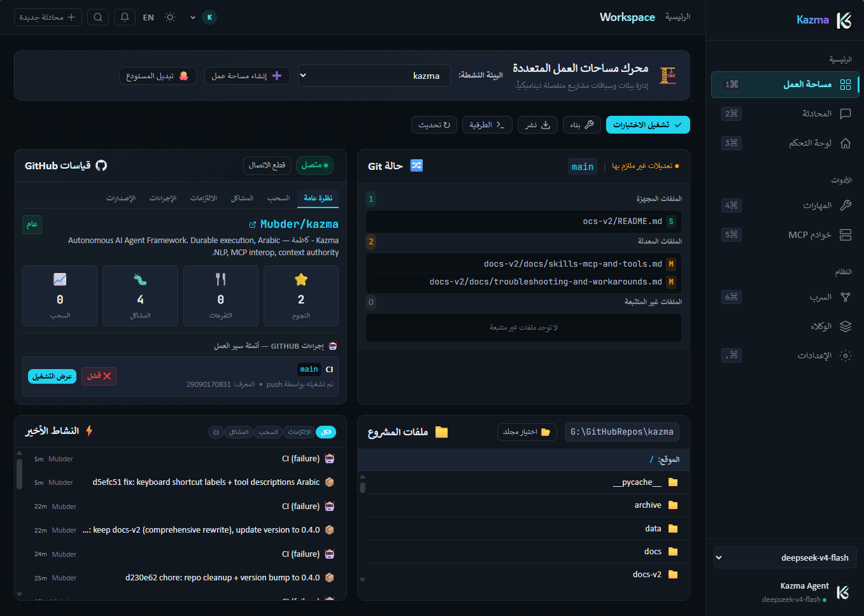Image resolution: width=864 pixels, height=616 pixels.
Task: Click تبديل المستودع switch repository button
Action: click(x=158, y=76)
